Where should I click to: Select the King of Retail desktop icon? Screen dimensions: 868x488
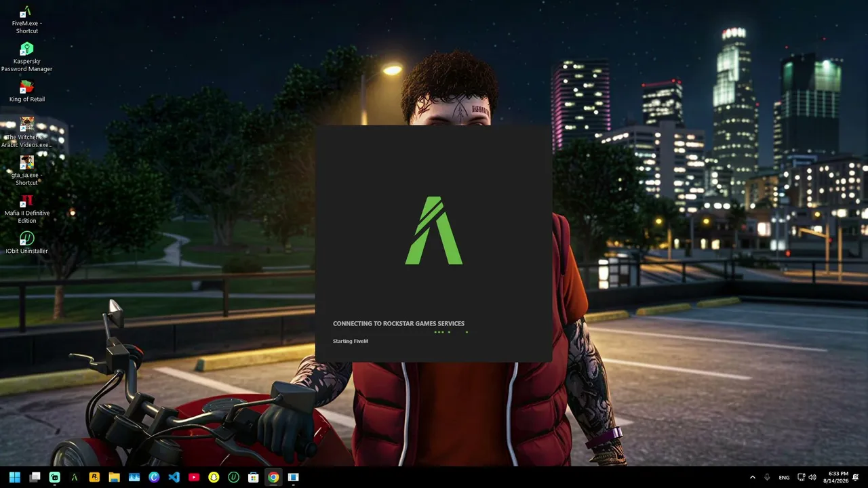tap(26, 91)
